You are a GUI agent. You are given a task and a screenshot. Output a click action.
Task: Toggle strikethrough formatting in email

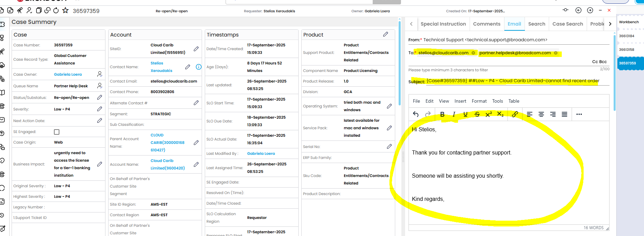pyautogui.click(x=477, y=114)
